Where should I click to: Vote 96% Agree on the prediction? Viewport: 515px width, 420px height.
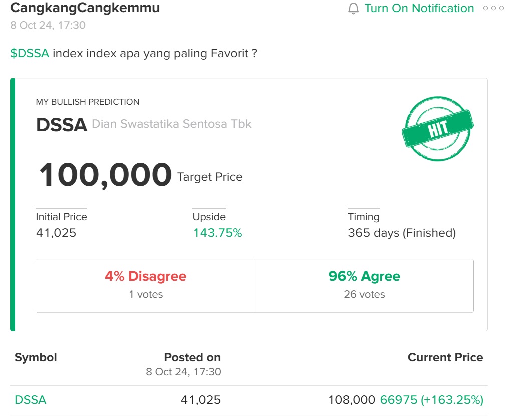[364, 285]
